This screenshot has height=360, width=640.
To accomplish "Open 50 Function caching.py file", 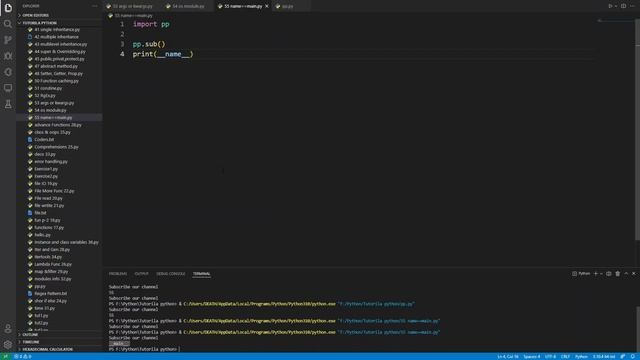I will point(59,81).
